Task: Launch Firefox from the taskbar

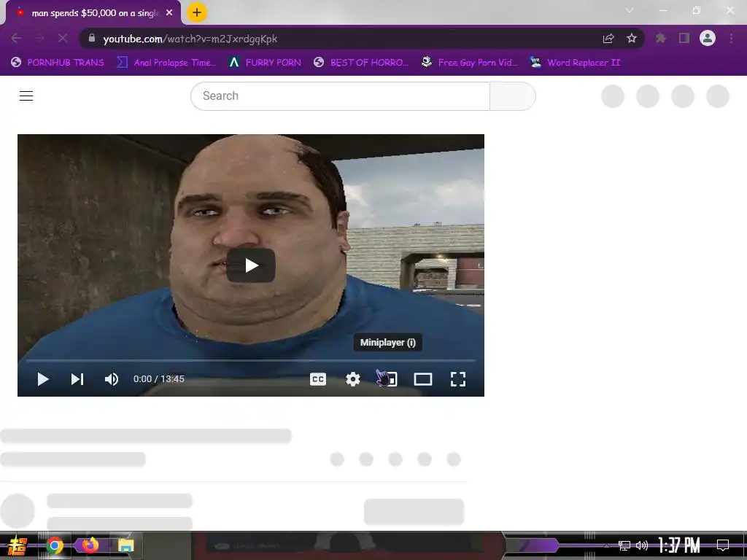Action: 90,545
